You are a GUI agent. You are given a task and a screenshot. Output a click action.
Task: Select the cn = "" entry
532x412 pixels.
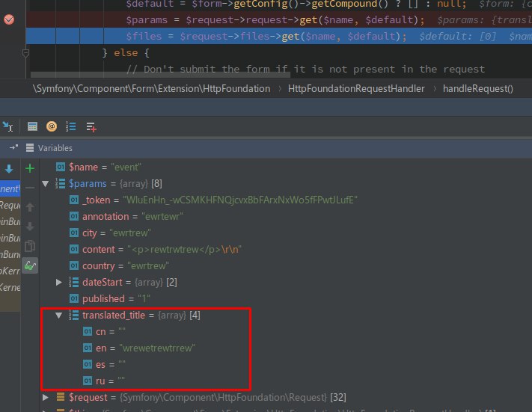click(104, 332)
